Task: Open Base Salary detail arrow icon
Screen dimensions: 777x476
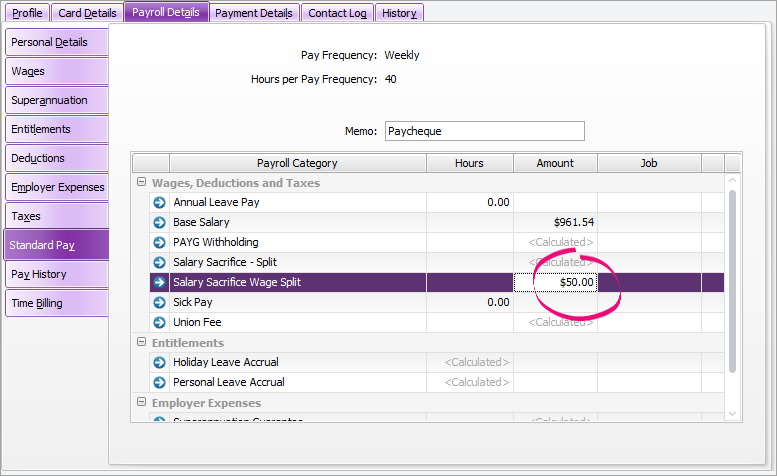Action: [x=159, y=222]
